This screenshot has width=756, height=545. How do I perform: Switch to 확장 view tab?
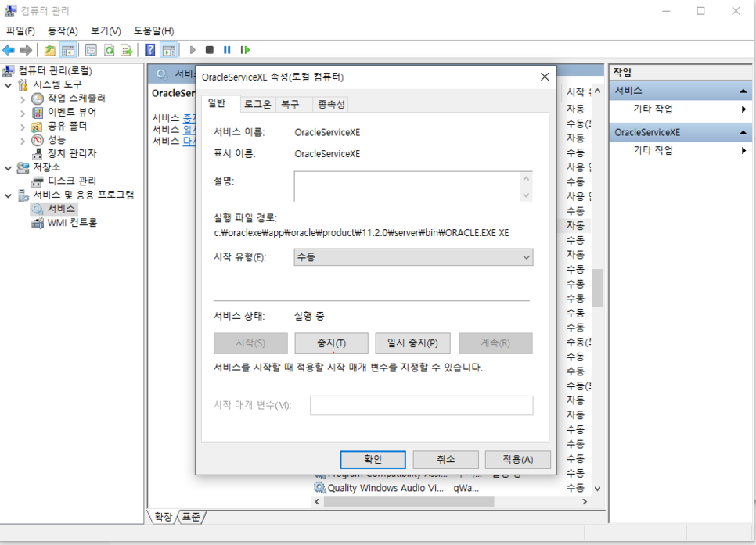pyautogui.click(x=163, y=517)
